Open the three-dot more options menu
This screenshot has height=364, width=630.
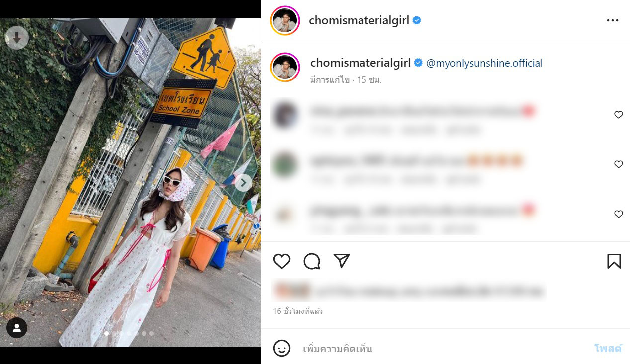point(613,21)
